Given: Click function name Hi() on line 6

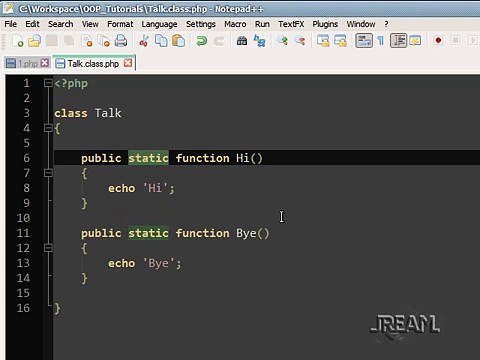Looking at the screenshot, I should (249, 158).
